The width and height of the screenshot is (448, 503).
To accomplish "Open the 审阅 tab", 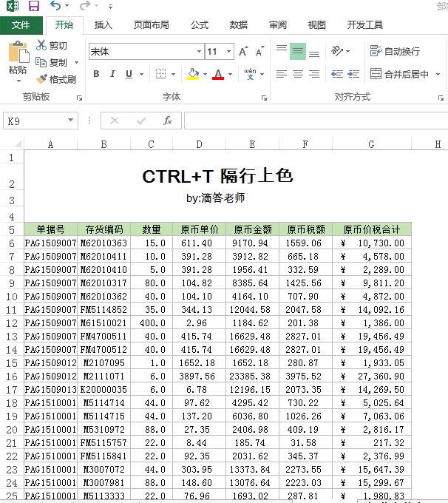I will (278, 25).
